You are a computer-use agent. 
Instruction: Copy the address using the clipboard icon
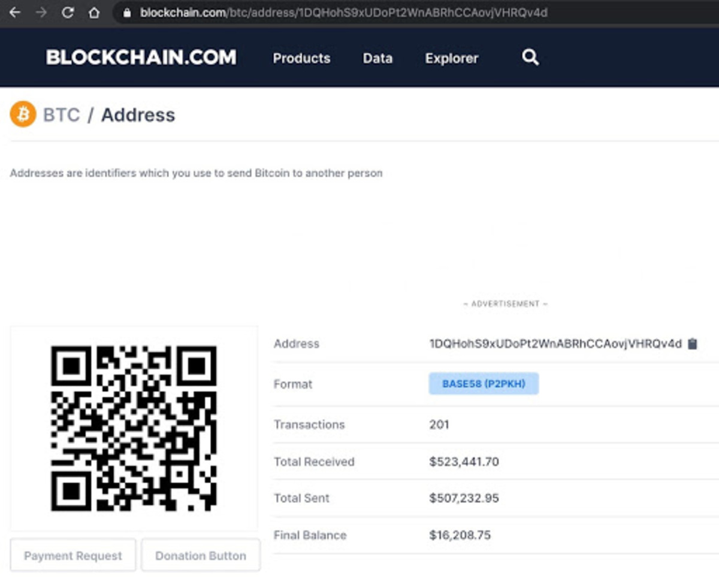(693, 344)
